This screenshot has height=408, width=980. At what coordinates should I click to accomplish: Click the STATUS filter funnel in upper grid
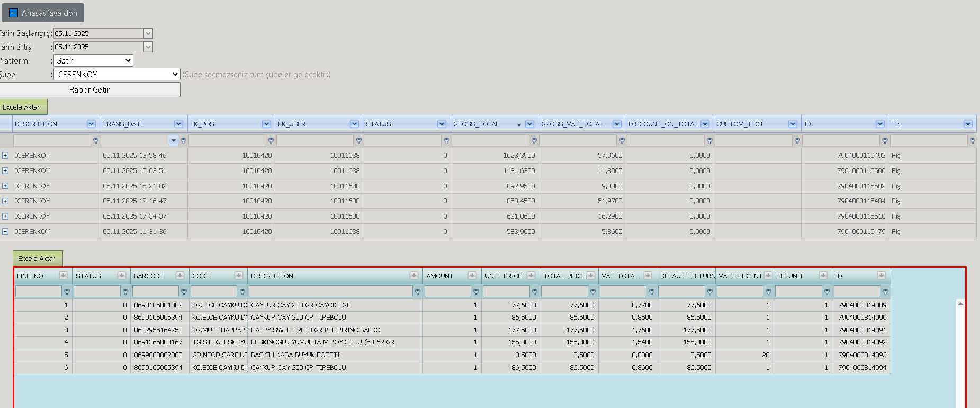pos(446,141)
